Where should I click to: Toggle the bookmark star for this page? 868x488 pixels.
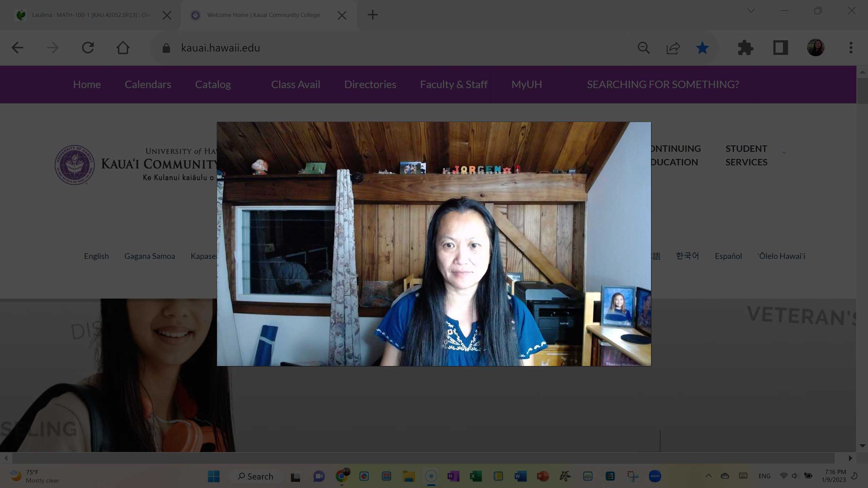click(702, 47)
